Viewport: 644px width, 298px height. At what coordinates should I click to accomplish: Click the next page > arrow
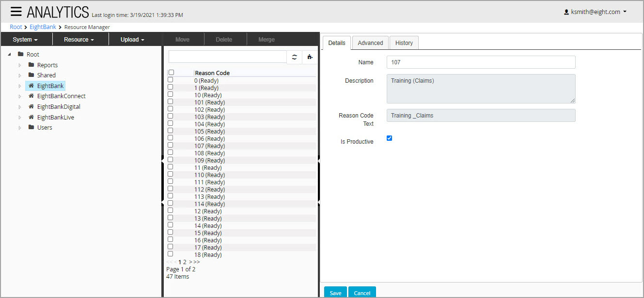190,262
